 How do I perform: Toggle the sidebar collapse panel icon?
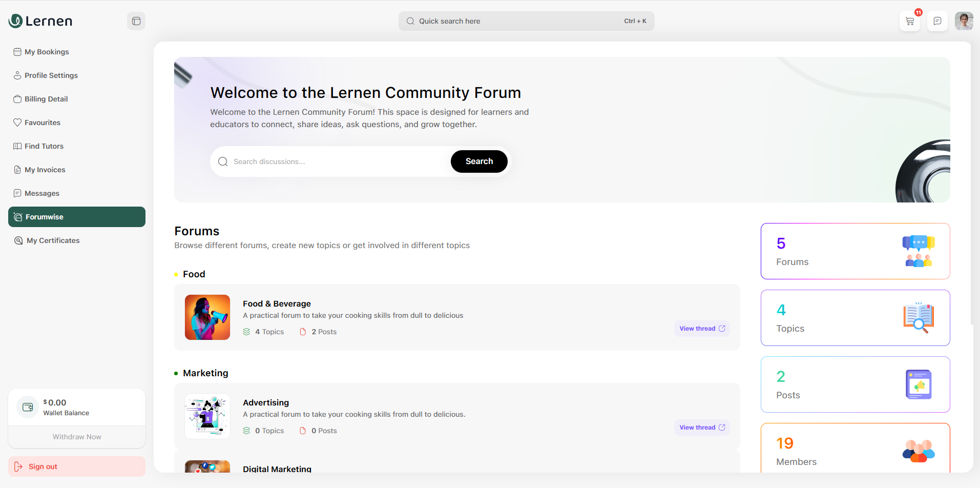[x=136, y=21]
